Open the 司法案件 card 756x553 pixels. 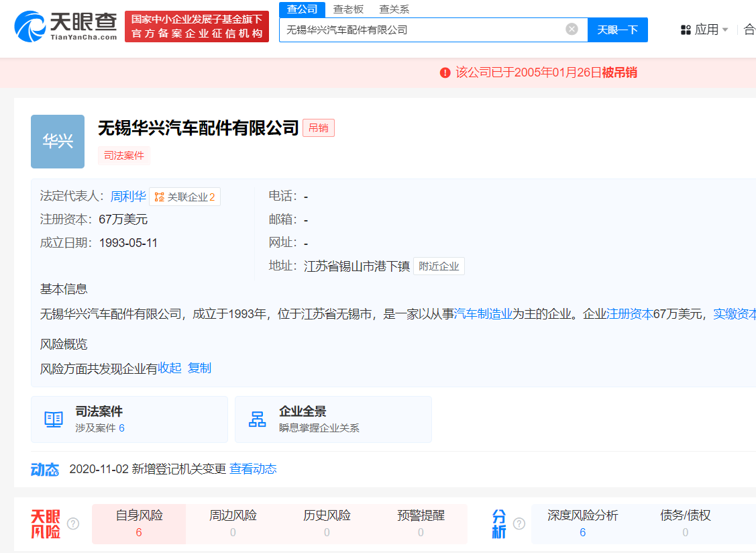click(129, 419)
